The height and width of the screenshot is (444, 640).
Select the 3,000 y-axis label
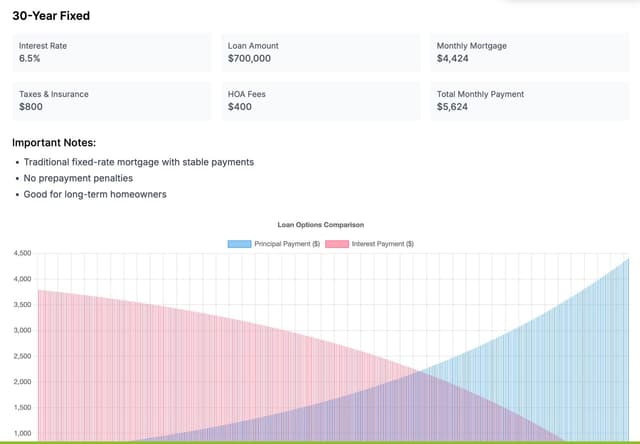pyautogui.click(x=22, y=330)
